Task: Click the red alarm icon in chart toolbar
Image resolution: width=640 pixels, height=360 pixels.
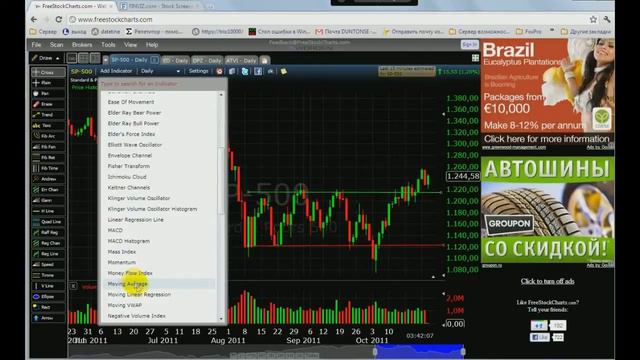Action: (x=220, y=71)
